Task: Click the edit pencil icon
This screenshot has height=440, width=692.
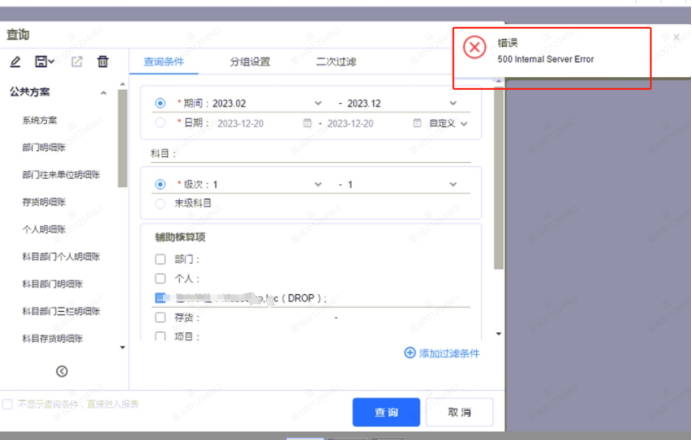Action: [15, 61]
